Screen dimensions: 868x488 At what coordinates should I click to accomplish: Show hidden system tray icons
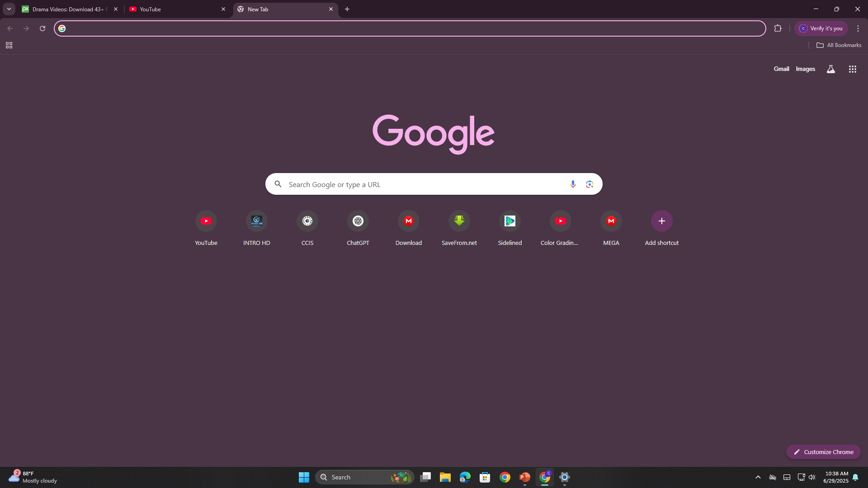tap(758, 477)
